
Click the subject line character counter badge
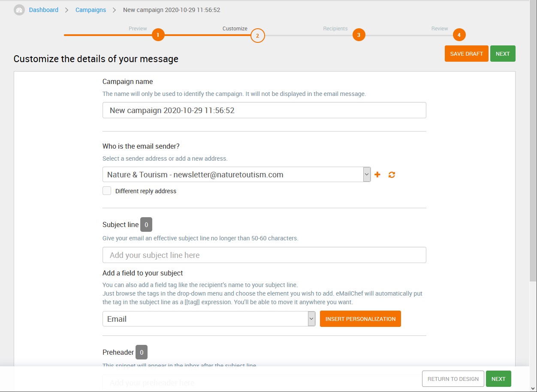click(x=146, y=224)
